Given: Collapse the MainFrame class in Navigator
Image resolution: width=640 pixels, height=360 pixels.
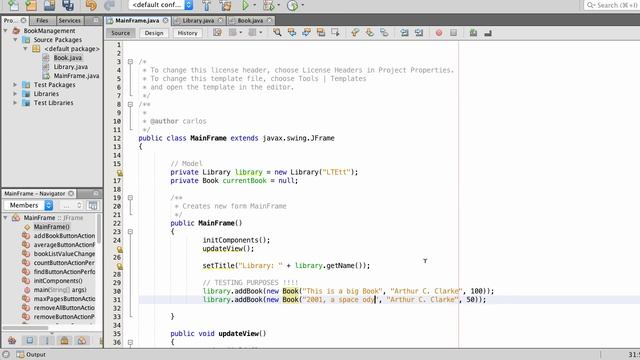Looking at the screenshot, I should [x=6, y=218].
